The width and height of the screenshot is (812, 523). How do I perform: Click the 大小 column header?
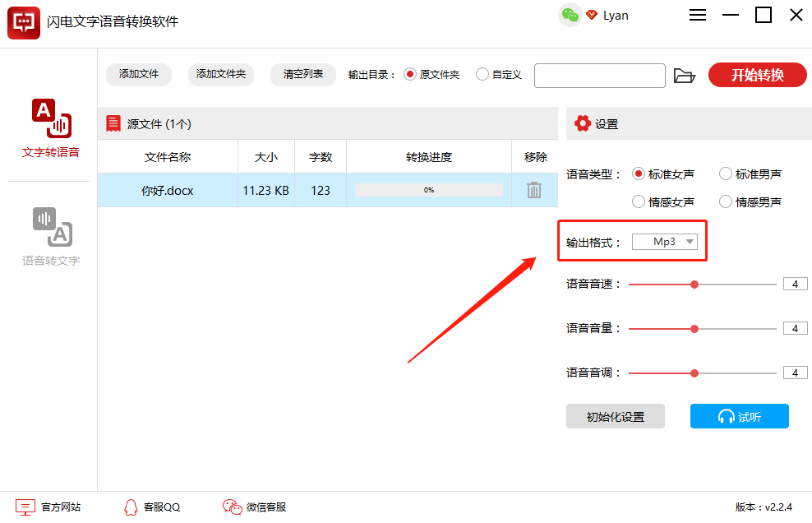pyautogui.click(x=266, y=156)
